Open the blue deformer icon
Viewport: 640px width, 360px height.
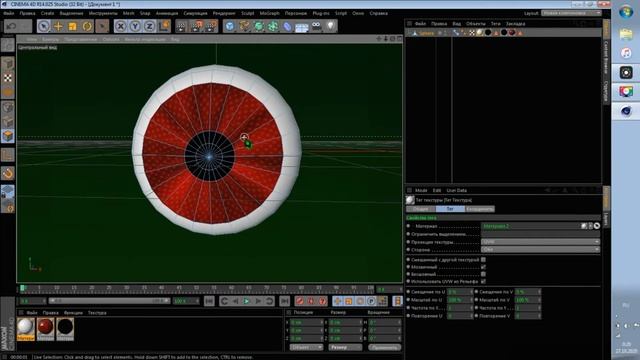(x=287, y=26)
